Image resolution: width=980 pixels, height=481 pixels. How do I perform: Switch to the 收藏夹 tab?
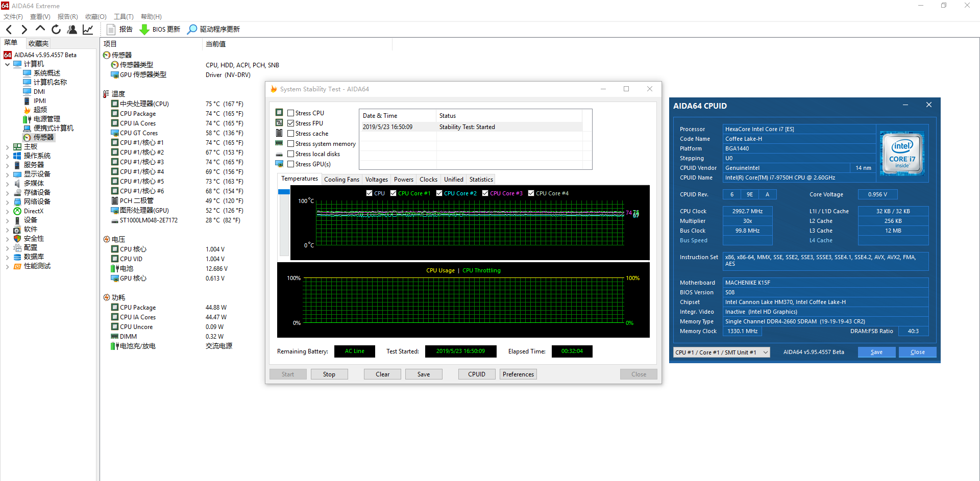click(x=38, y=43)
